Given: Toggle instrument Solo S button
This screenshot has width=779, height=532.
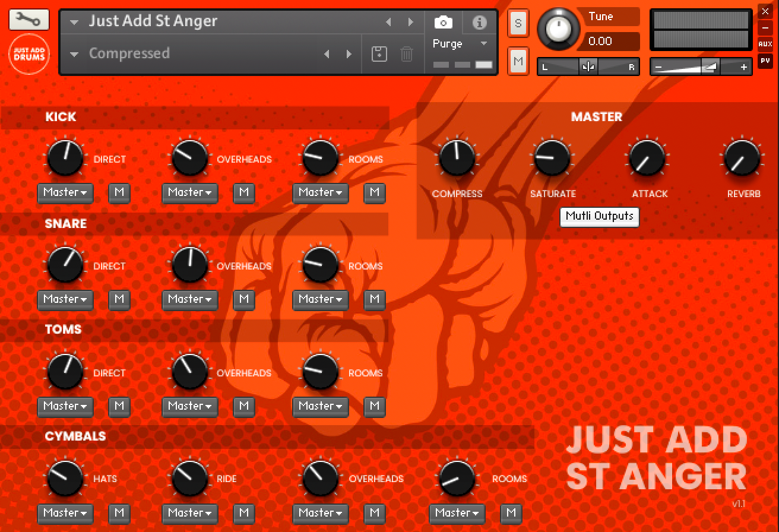Looking at the screenshot, I should (x=518, y=24).
